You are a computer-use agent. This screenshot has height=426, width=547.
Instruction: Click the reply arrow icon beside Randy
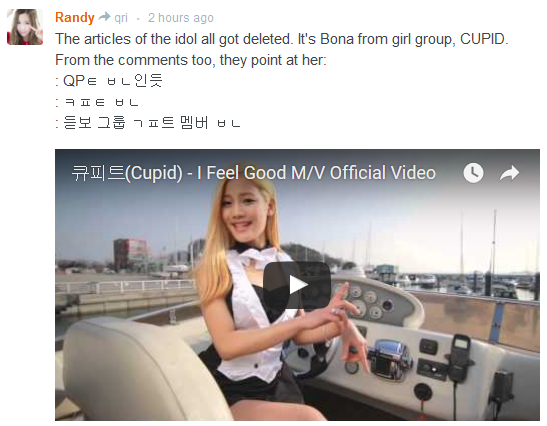[x=104, y=17]
